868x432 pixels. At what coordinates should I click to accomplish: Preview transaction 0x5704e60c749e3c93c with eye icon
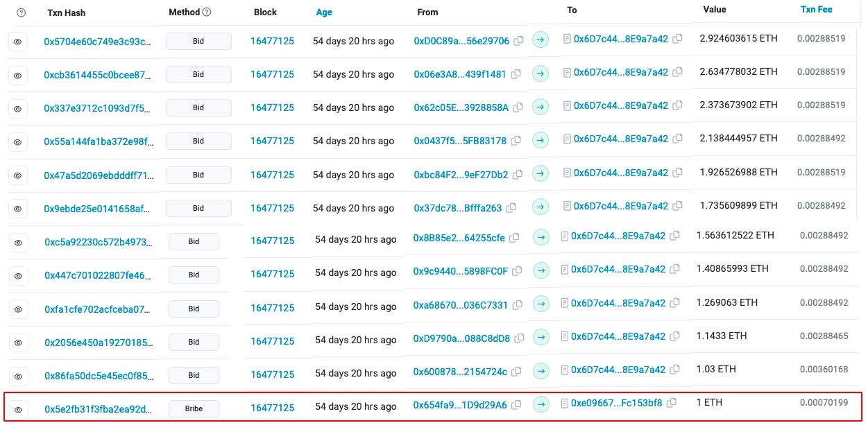(x=18, y=42)
